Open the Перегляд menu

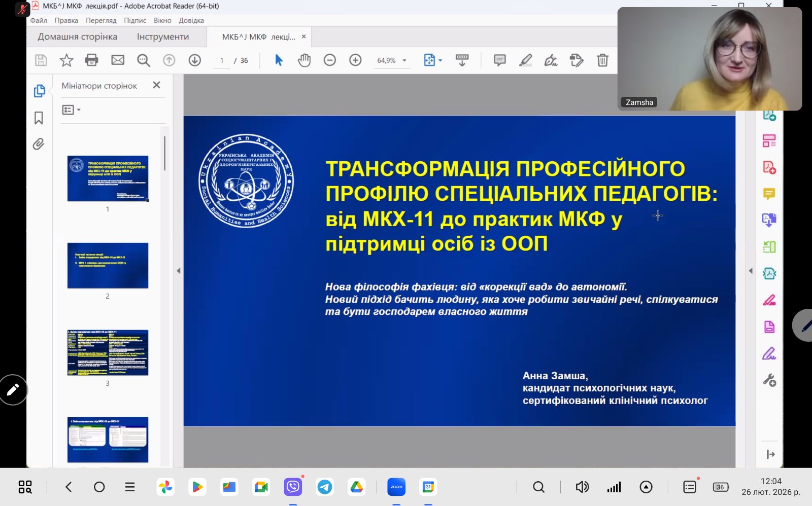coord(101,20)
